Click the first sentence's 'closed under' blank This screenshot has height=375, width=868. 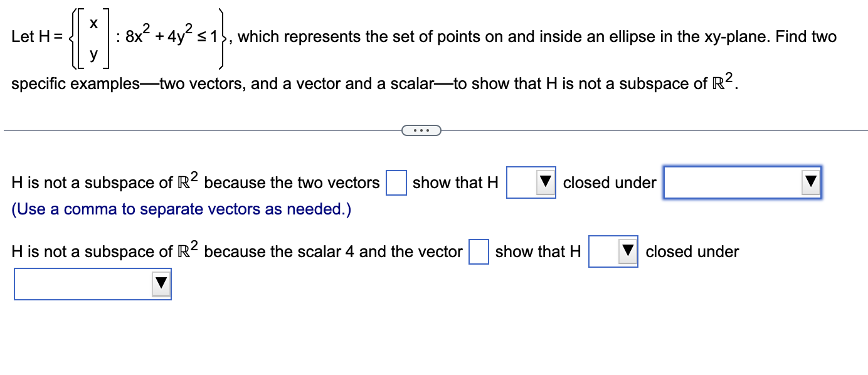[x=609, y=182]
